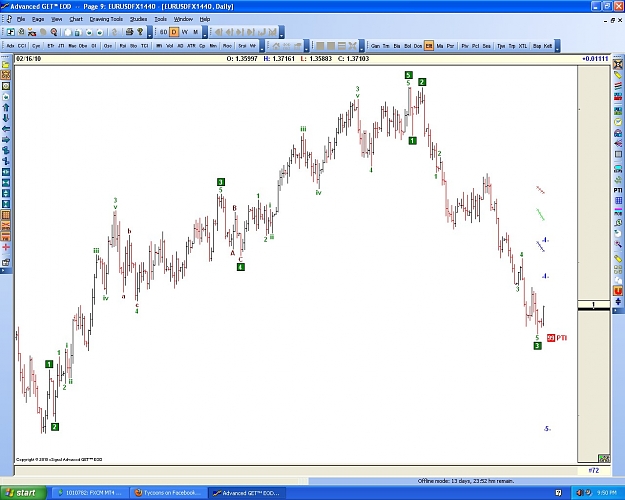Click the home icon in secondary toolbar
The height and width of the screenshot is (500, 625).
click(x=276, y=46)
